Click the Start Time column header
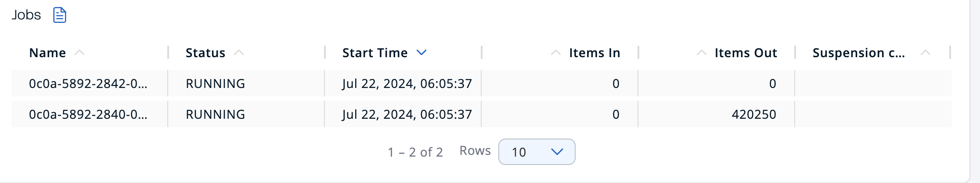This screenshot has height=183, width=980. [x=375, y=53]
